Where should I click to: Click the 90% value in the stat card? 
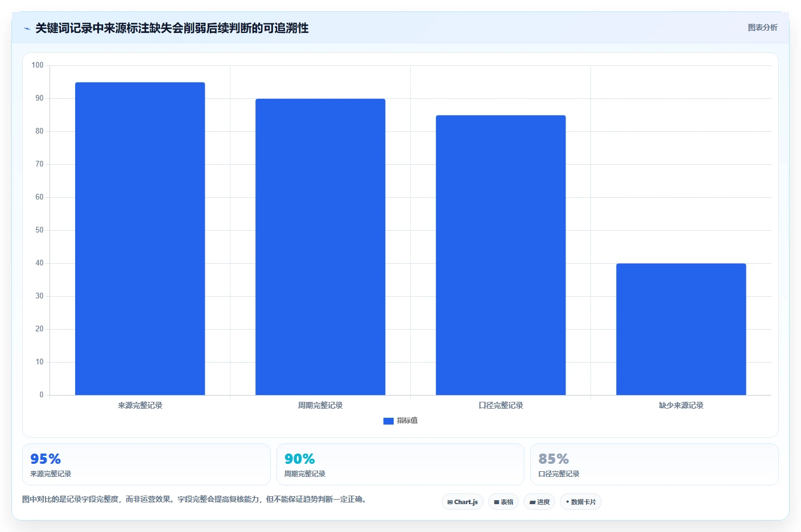click(300, 459)
